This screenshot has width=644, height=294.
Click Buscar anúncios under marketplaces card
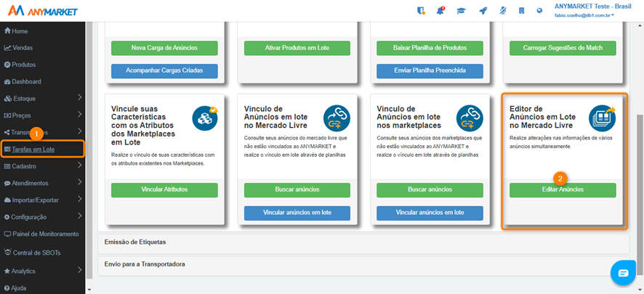point(430,190)
